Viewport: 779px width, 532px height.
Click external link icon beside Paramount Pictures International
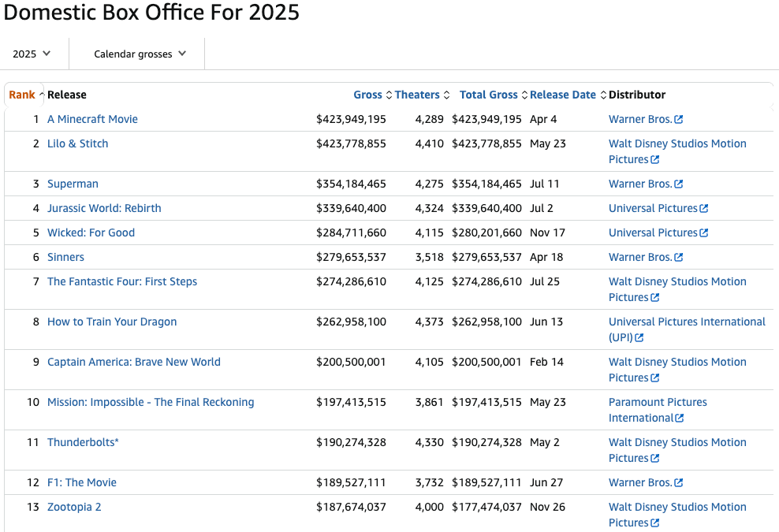tap(680, 419)
